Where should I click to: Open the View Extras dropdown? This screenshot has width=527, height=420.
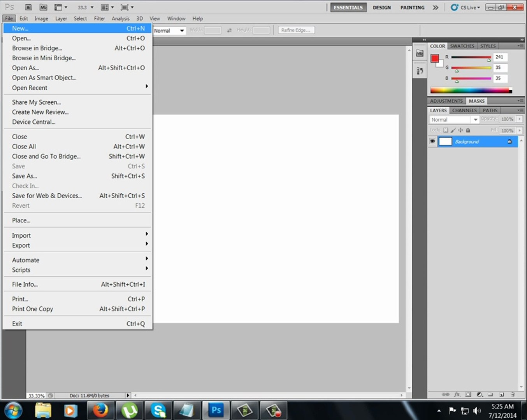click(x=61, y=7)
